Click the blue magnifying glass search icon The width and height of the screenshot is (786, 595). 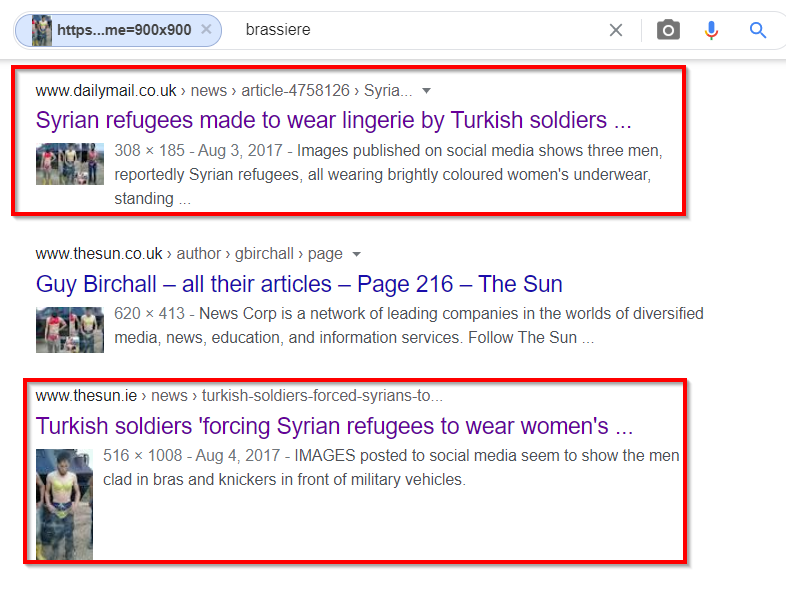pyautogui.click(x=758, y=30)
